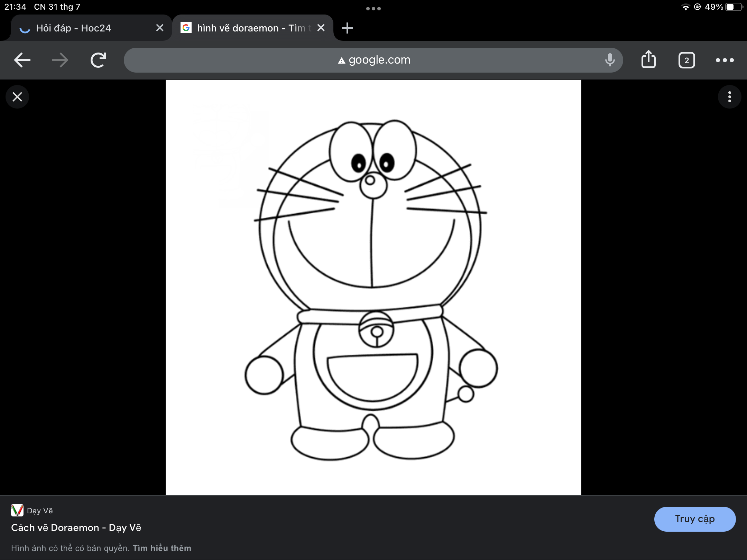This screenshot has width=747, height=560.
Task: Tap the rotation lock status icon
Action: 697,7
